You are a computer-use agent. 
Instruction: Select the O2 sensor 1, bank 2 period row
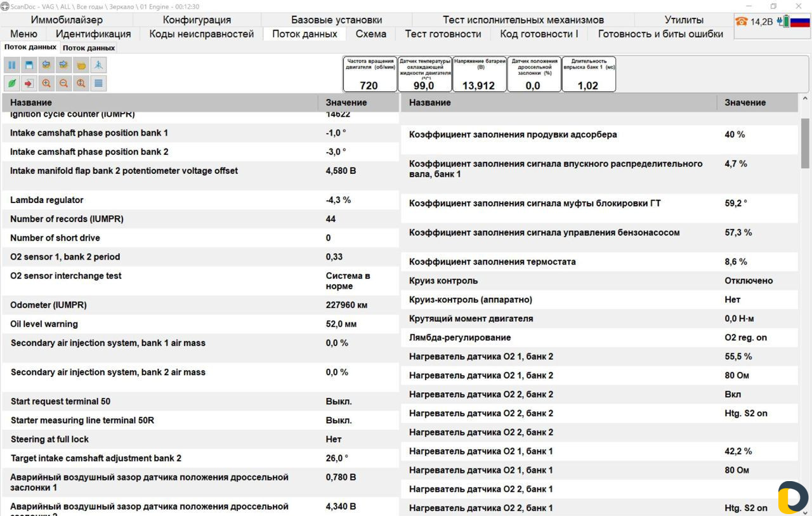click(200, 257)
